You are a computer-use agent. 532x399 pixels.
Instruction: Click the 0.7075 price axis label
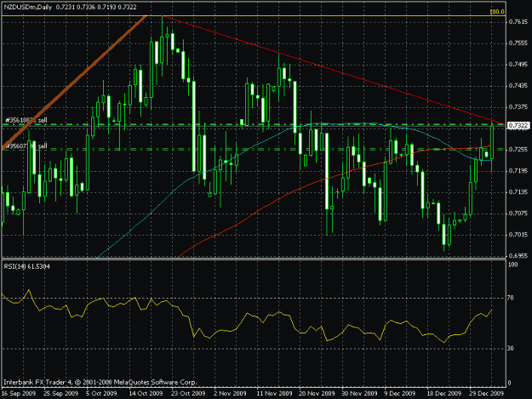[x=518, y=214]
